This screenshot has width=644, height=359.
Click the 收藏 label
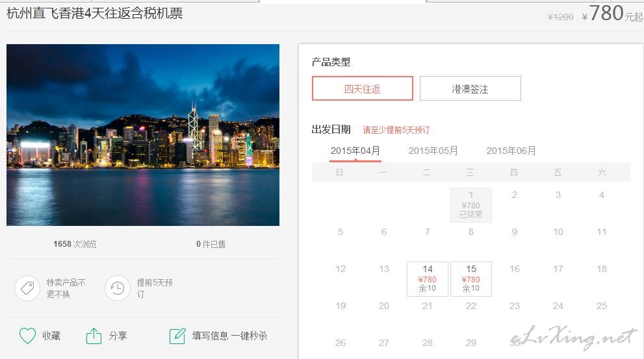tap(51, 336)
